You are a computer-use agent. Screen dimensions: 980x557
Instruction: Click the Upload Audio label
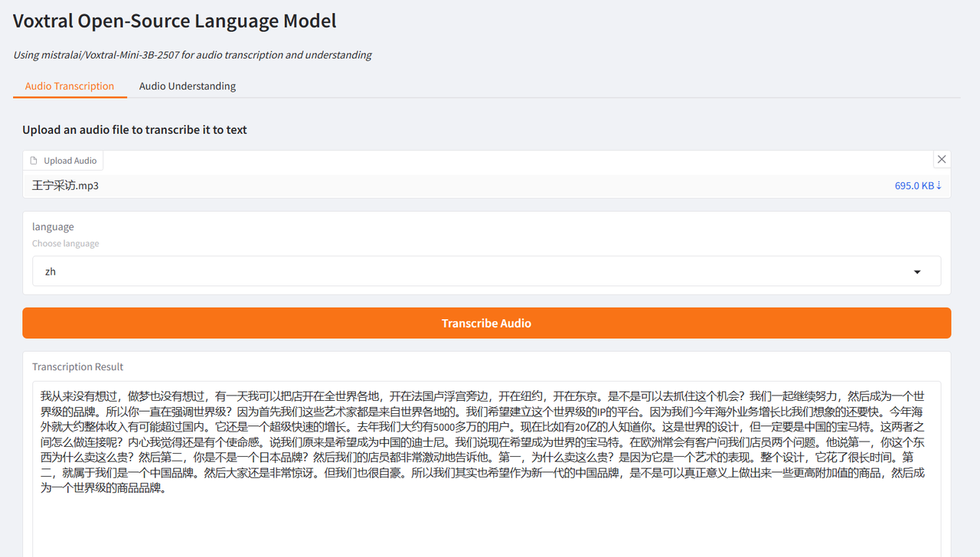click(x=70, y=161)
